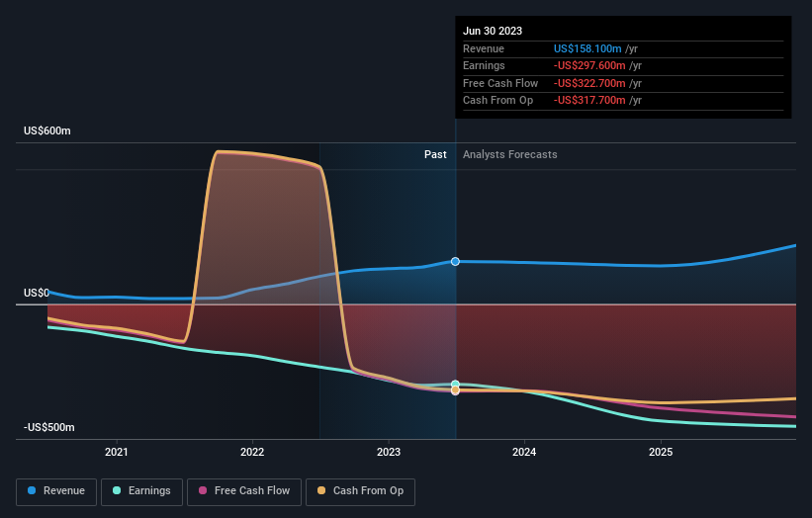Click the US$0 y-axis label
This screenshot has width=812, height=518.
pos(37,293)
